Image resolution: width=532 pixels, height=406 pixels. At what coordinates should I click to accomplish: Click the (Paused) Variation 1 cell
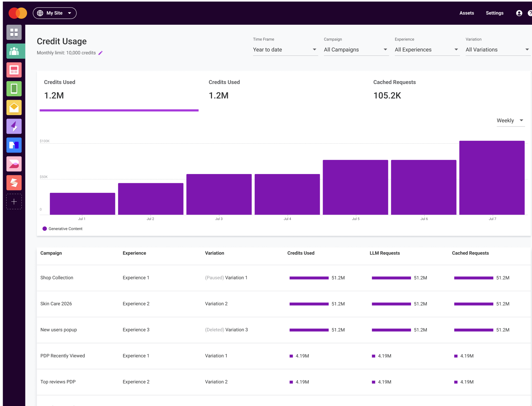pos(226,278)
